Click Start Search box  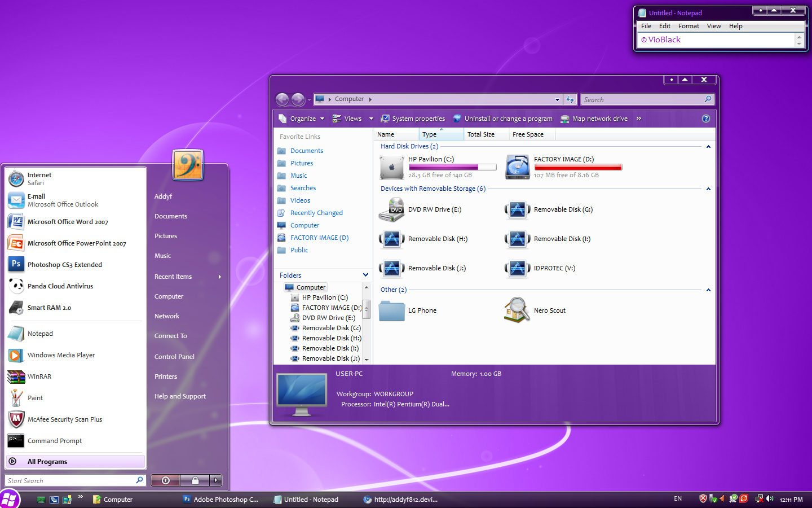pyautogui.click(x=76, y=480)
